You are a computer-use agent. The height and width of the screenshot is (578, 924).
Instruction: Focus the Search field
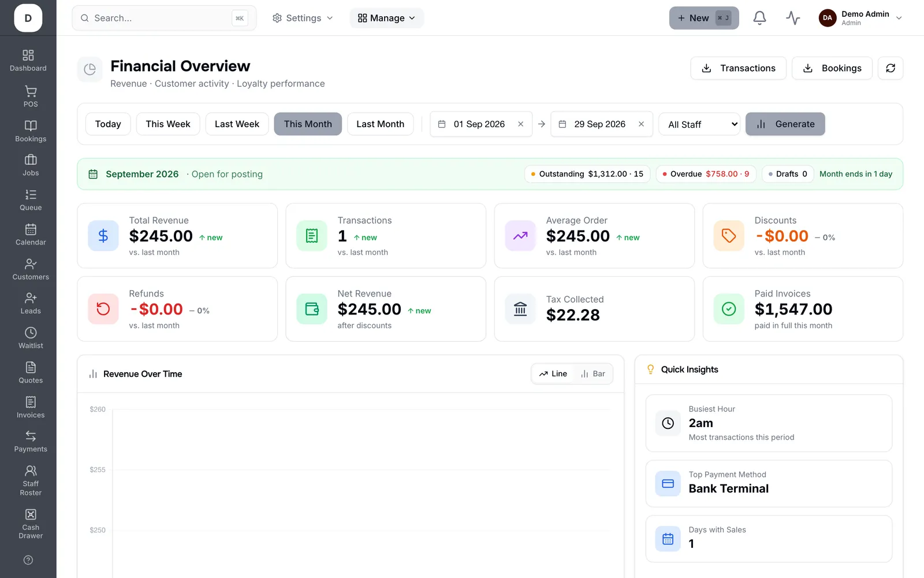point(164,18)
